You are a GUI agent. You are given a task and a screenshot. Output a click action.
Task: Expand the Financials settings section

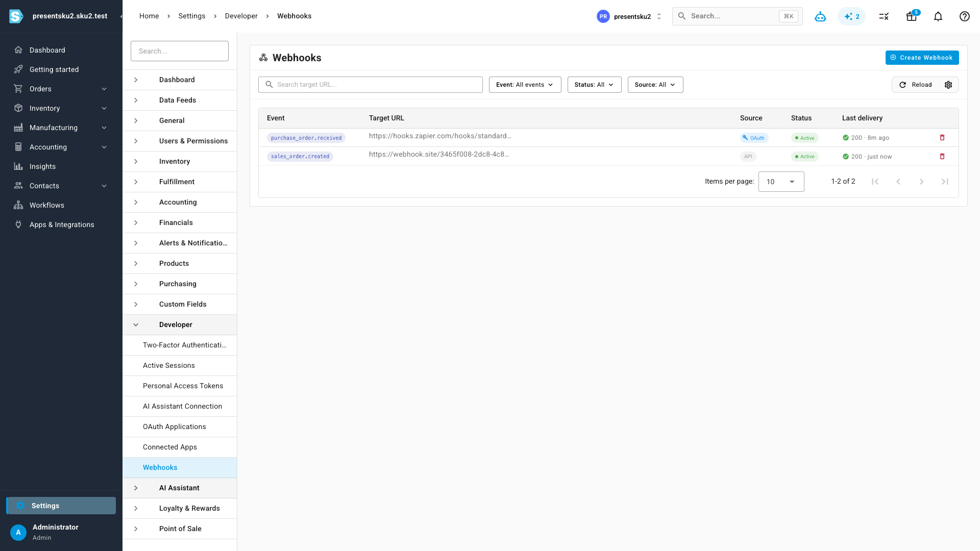180,222
